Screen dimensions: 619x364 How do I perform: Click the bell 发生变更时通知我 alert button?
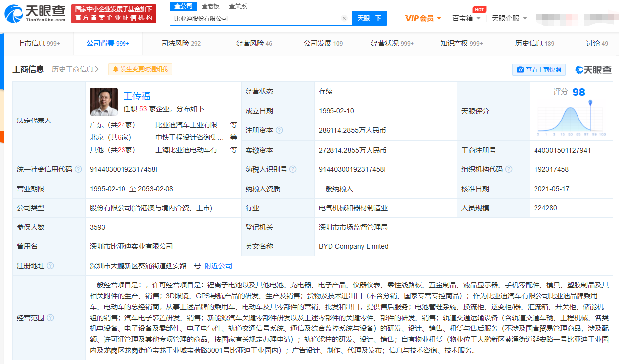point(140,69)
